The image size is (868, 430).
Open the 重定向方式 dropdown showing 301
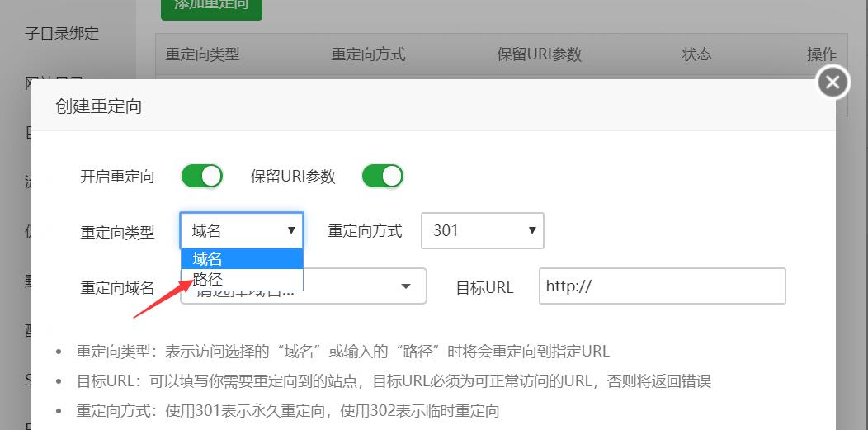pyautogui.click(x=483, y=230)
